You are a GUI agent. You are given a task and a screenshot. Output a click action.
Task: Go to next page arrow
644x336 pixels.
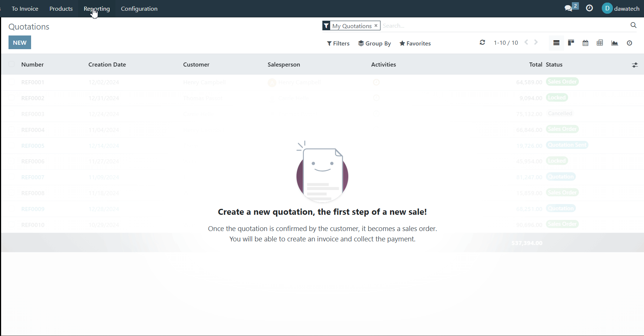click(x=536, y=43)
